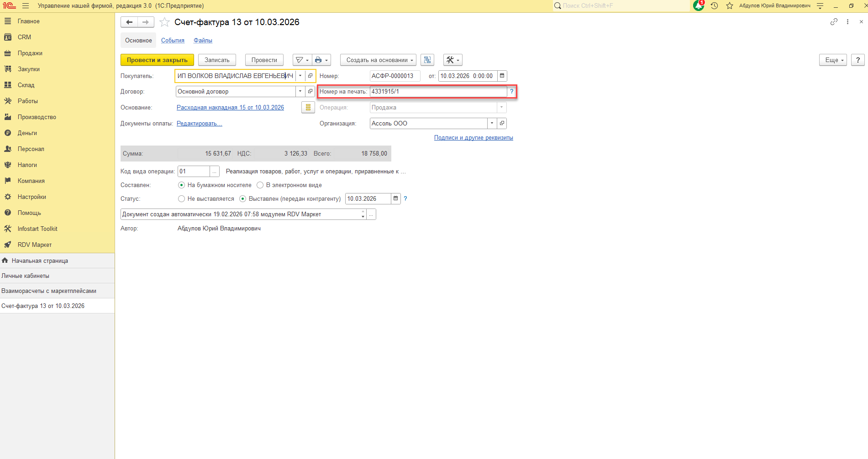The height and width of the screenshot is (459, 868).
Task: Open the history clock icon in the top bar
Action: (715, 6)
